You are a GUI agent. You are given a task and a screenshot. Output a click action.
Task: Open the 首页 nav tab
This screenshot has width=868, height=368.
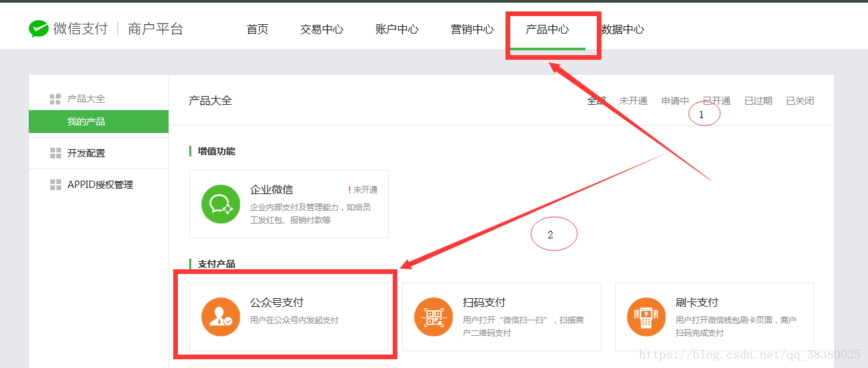[x=257, y=30]
